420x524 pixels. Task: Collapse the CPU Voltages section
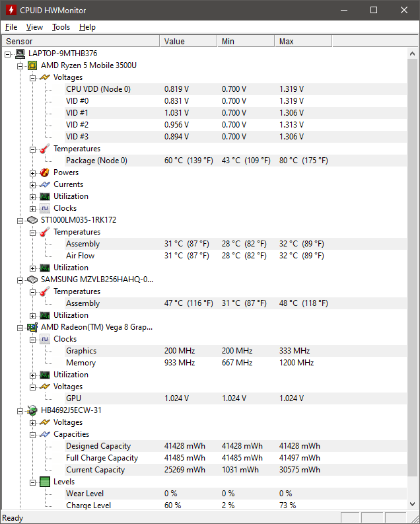click(x=32, y=78)
